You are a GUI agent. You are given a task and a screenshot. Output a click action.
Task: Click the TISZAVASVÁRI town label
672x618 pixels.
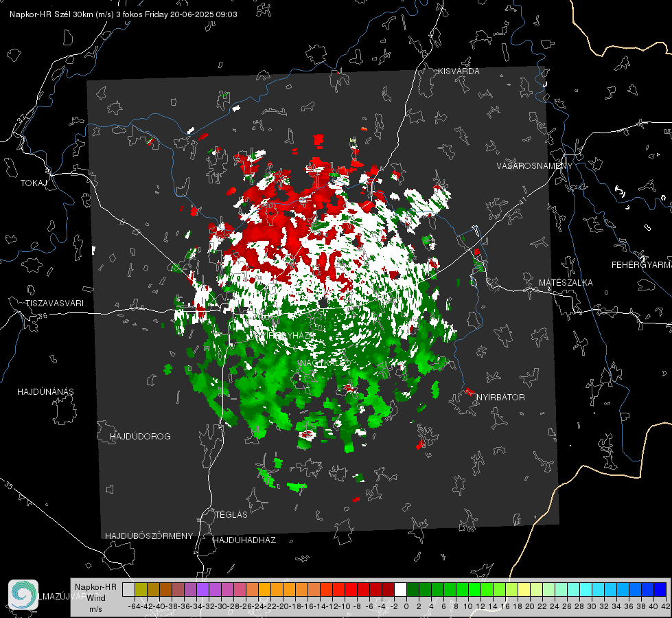click(x=54, y=304)
